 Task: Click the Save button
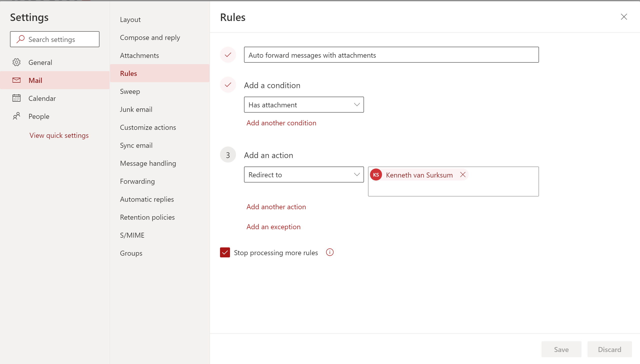(561, 349)
